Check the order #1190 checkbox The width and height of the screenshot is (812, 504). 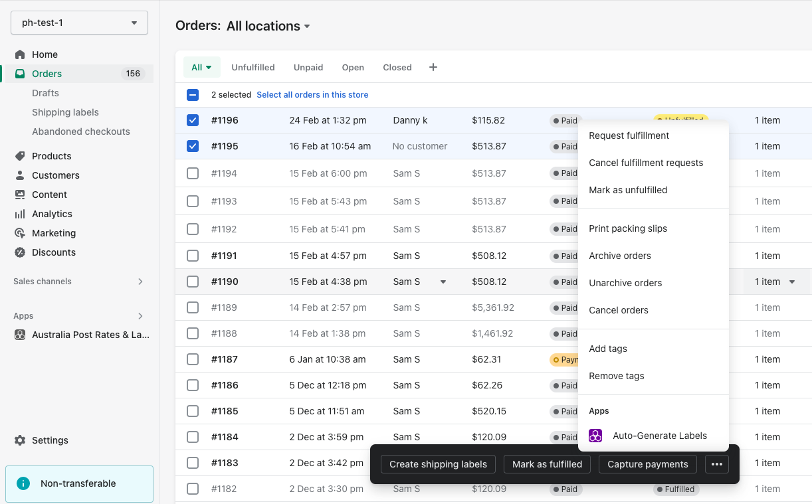[x=193, y=282]
